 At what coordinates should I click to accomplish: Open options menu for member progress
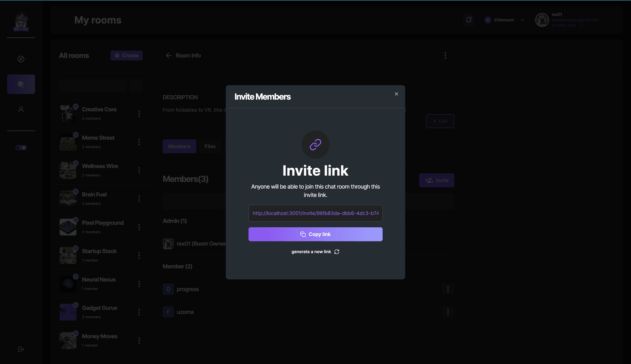(448, 289)
